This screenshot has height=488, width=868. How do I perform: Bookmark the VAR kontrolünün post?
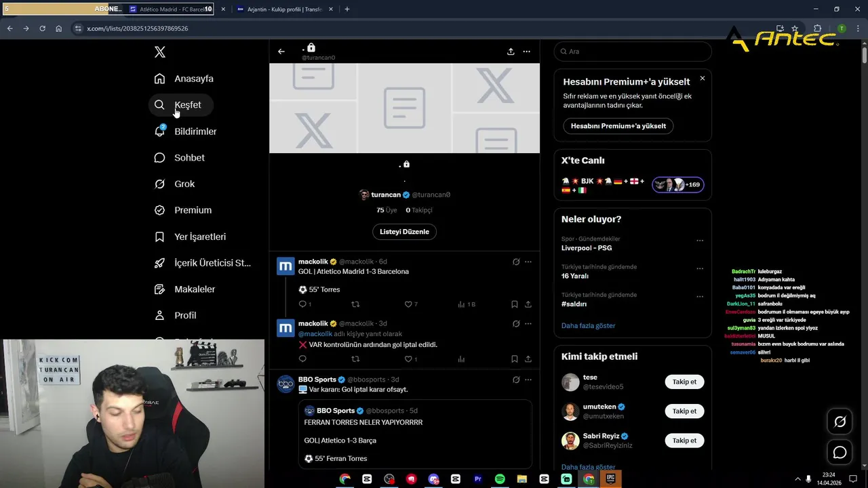pos(515,359)
